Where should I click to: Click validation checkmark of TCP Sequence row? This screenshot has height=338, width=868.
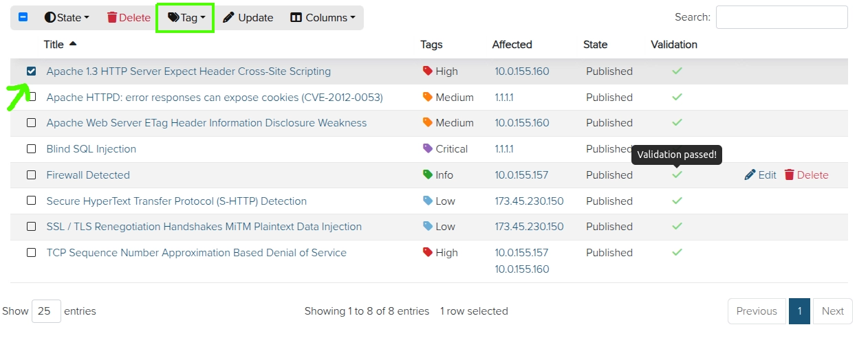pyautogui.click(x=677, y=252)
